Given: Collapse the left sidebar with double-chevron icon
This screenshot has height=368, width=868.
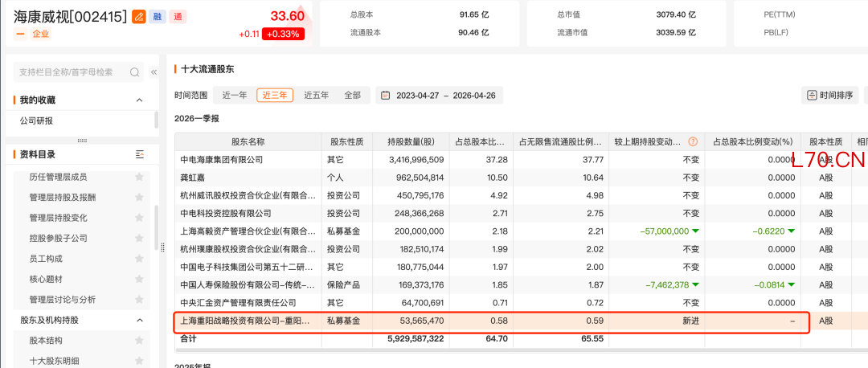Looking at the screenshot, I should [x=154, y=72].
